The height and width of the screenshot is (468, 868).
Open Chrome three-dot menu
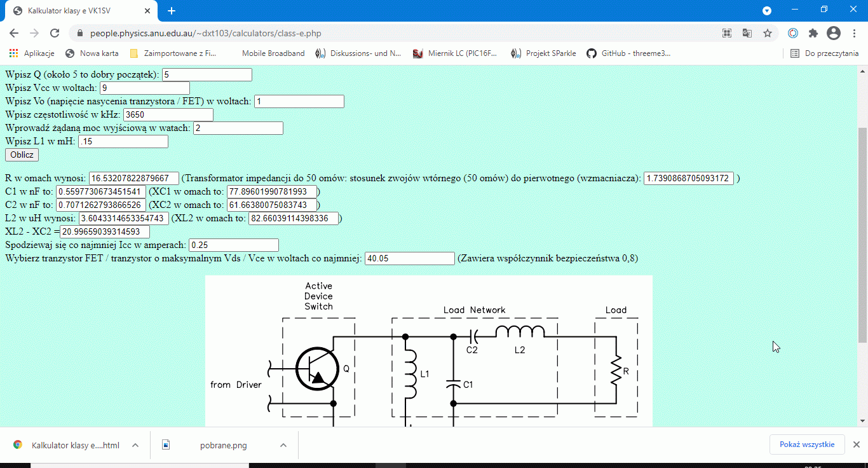pyautogui.click(x=854, y=33)
